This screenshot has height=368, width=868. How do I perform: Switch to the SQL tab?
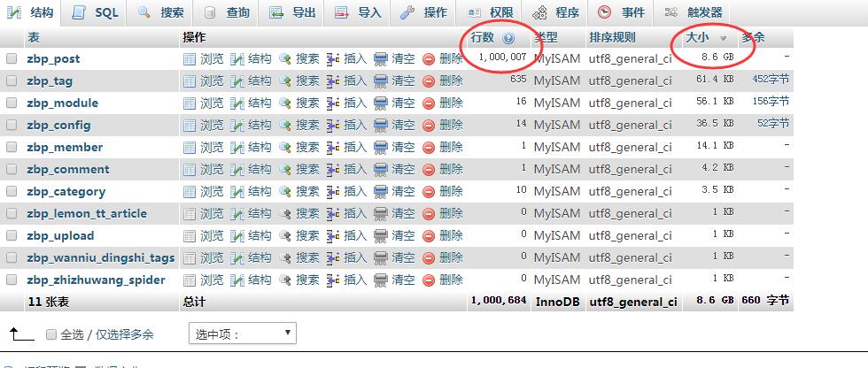pos(96,12)
